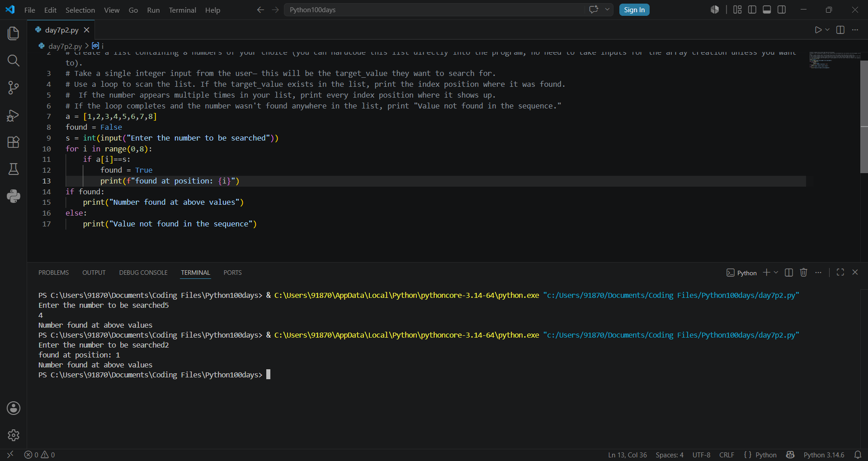Switch to the DEBUG CONSOLE tab

coord(143,273)
